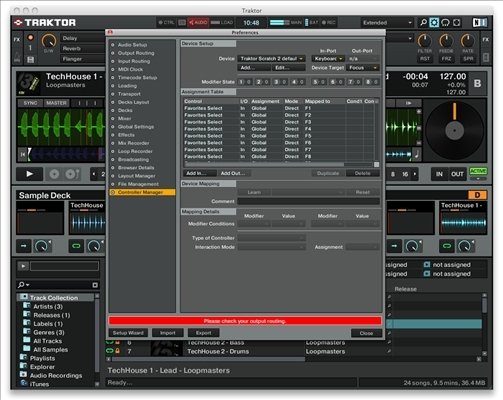Open the Flanger effect dropdown
This screenshot has height=400, width=503.
pos(83,59)
